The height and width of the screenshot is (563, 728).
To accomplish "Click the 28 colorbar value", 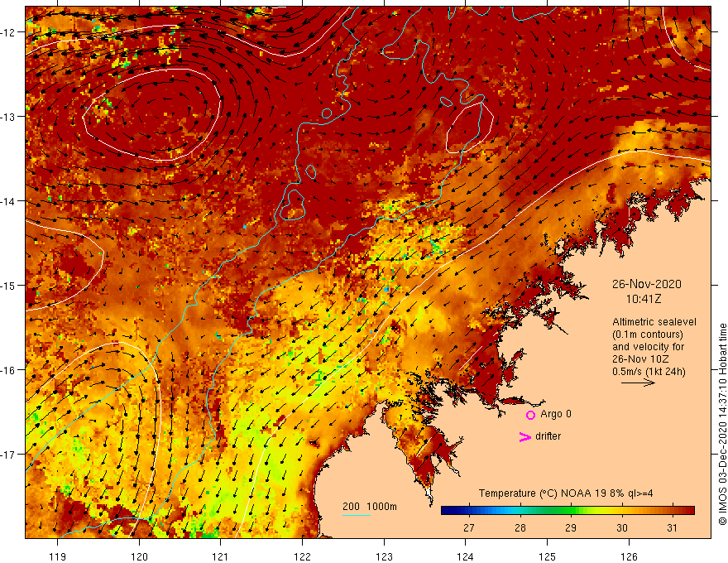I will (x=520, y=527).
